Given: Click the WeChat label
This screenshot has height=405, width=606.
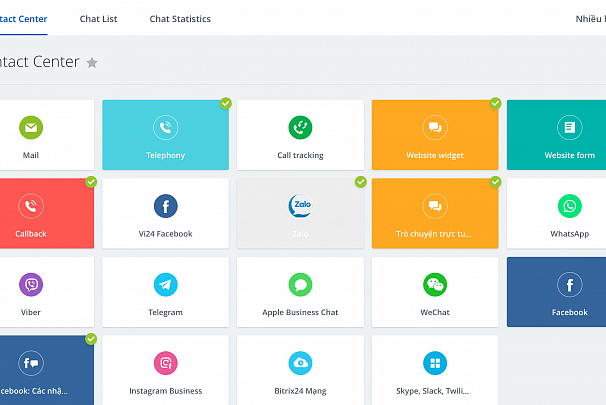Looking at the screenshot, I should [x=435, y=312].
